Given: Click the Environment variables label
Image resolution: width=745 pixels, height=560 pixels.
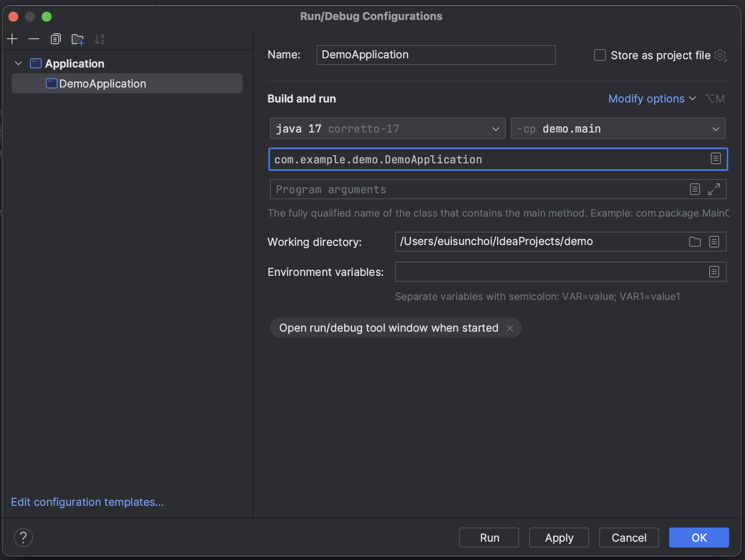Looking at the screenshot, I should tap(325, 272).
